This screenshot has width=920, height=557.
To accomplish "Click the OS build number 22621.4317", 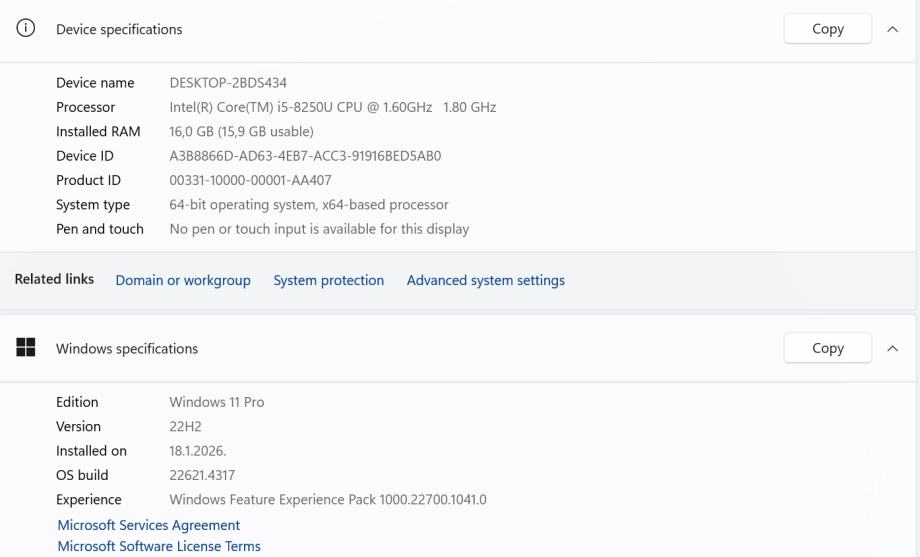I will click(x=202, y=475).
